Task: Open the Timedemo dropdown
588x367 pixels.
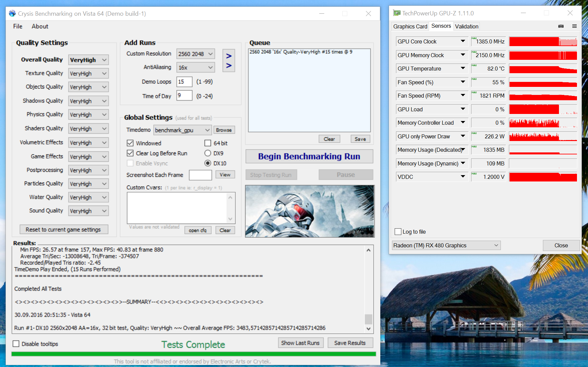Action: coord(182,130)
